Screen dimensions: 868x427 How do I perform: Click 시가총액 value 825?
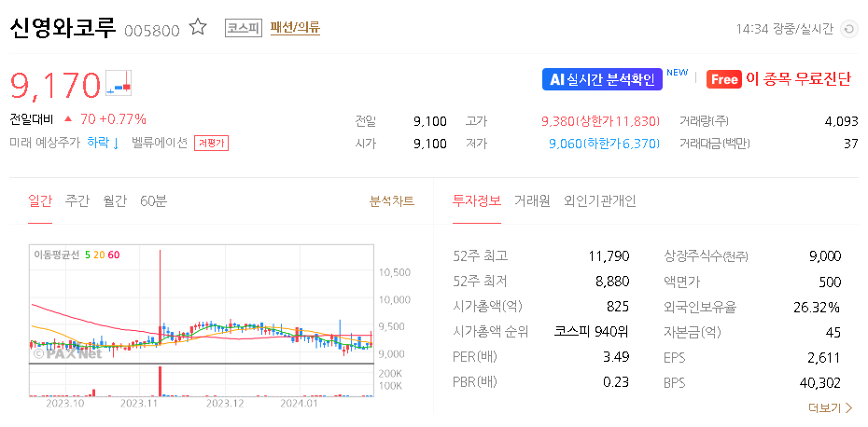pyautogui.click(x=619, y=307)
